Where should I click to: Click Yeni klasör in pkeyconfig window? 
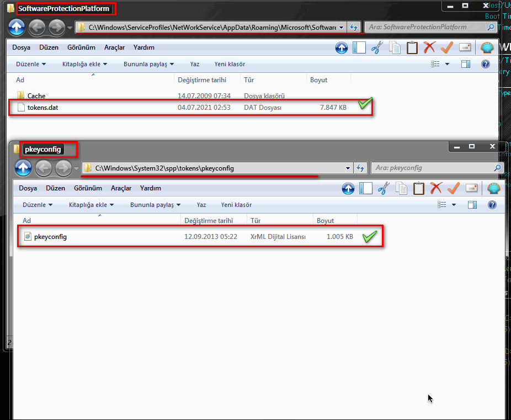[236, 205]
